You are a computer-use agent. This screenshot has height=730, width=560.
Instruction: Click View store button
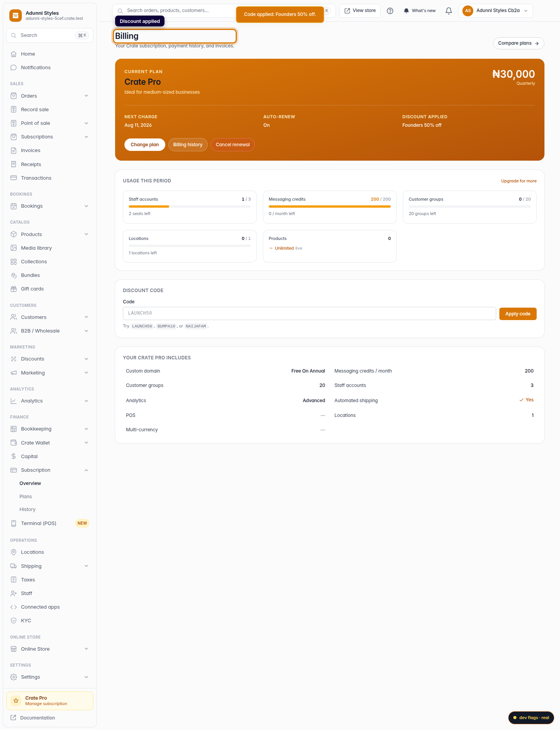pyautogui.click(x=360, y=11)
